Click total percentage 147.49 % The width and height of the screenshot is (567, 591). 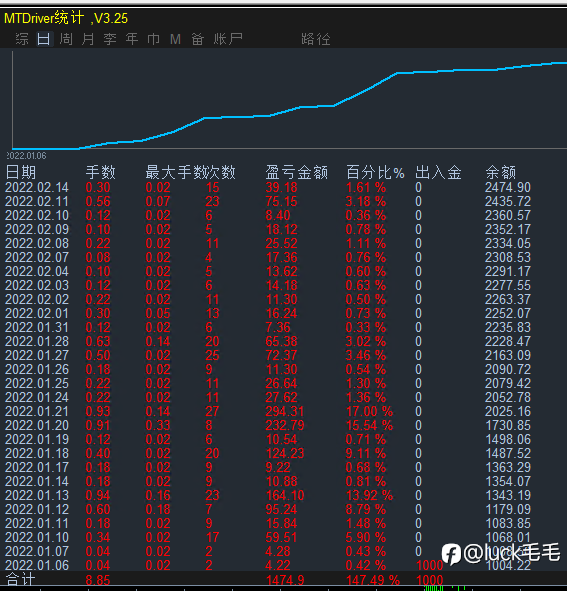[373, 580]
